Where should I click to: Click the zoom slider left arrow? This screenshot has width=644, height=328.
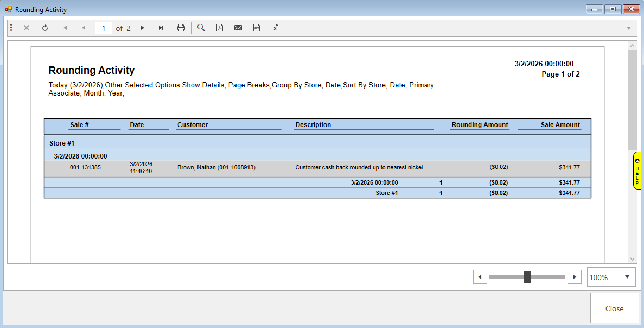click(480, 277)
